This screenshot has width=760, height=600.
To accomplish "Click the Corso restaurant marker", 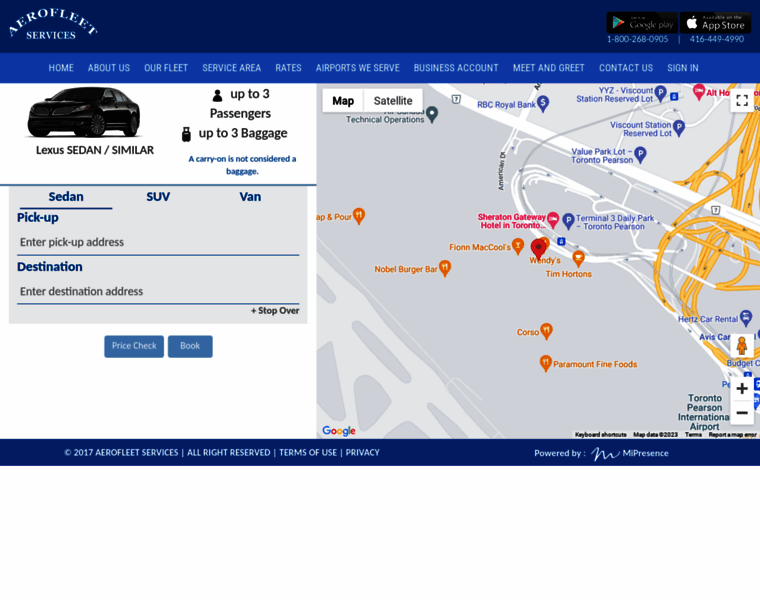I will pyautogui.click(x=546, y=331).
